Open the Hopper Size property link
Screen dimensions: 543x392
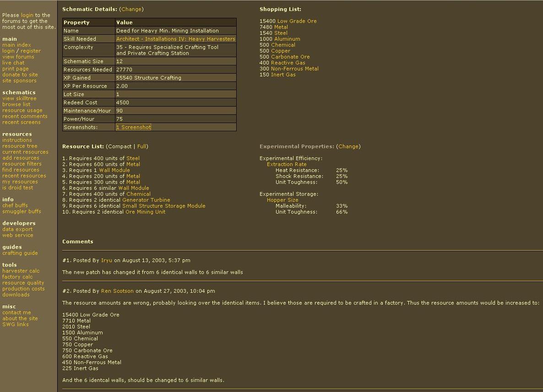[282, 200]
